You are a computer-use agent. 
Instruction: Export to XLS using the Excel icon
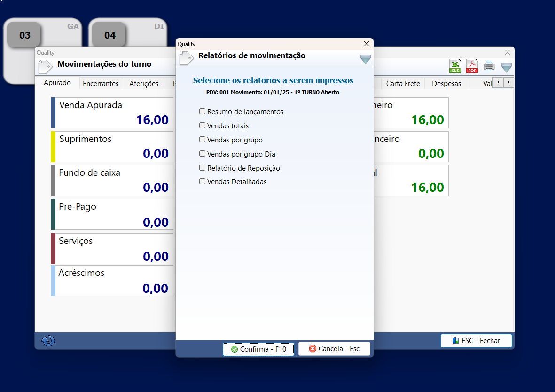(x=455, y=66)
